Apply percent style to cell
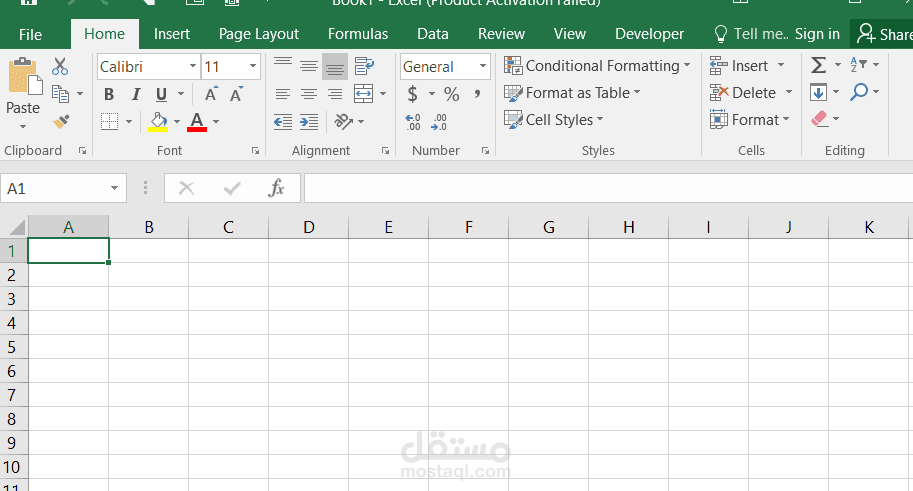Viewport: 913px width, 491px height. coord(452,94)
